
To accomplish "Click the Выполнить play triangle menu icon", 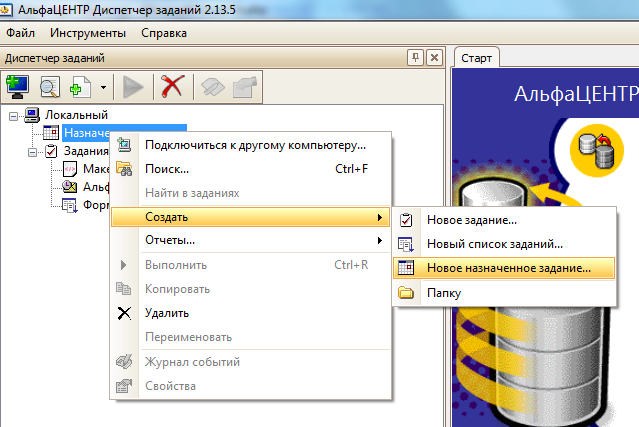I will 124,265.
